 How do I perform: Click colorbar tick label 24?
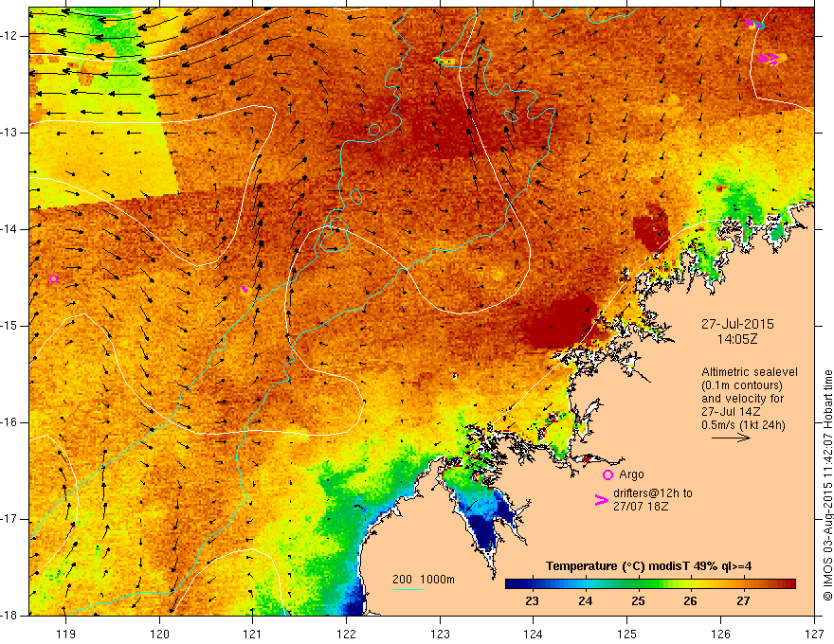tap(585, 601)
